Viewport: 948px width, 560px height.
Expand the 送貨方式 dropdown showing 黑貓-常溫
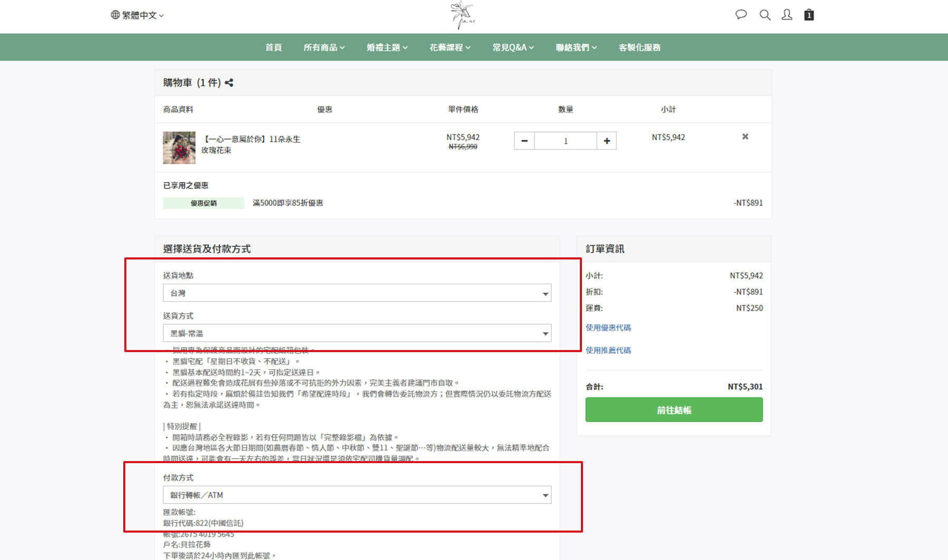(357, 333)
